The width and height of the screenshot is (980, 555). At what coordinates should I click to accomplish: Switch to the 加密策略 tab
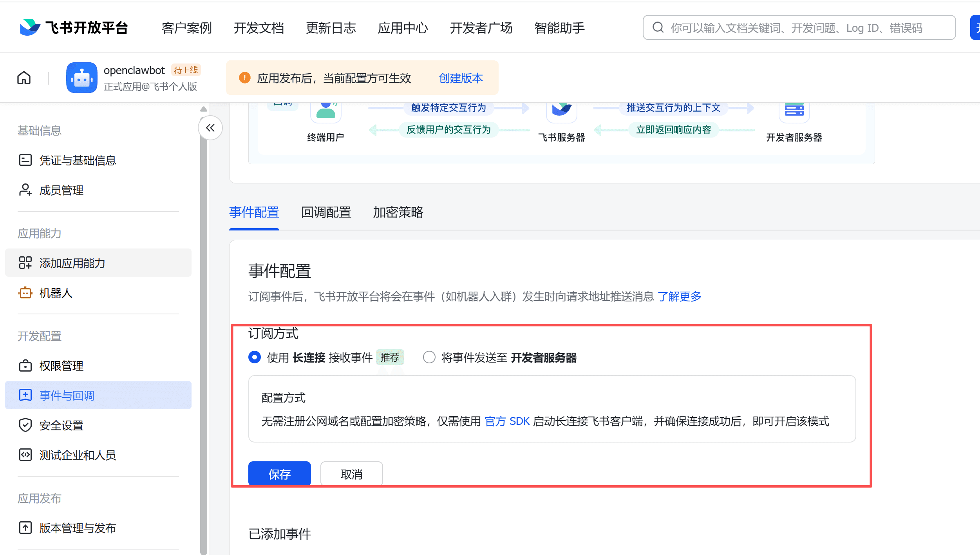(x=398, y=212)
